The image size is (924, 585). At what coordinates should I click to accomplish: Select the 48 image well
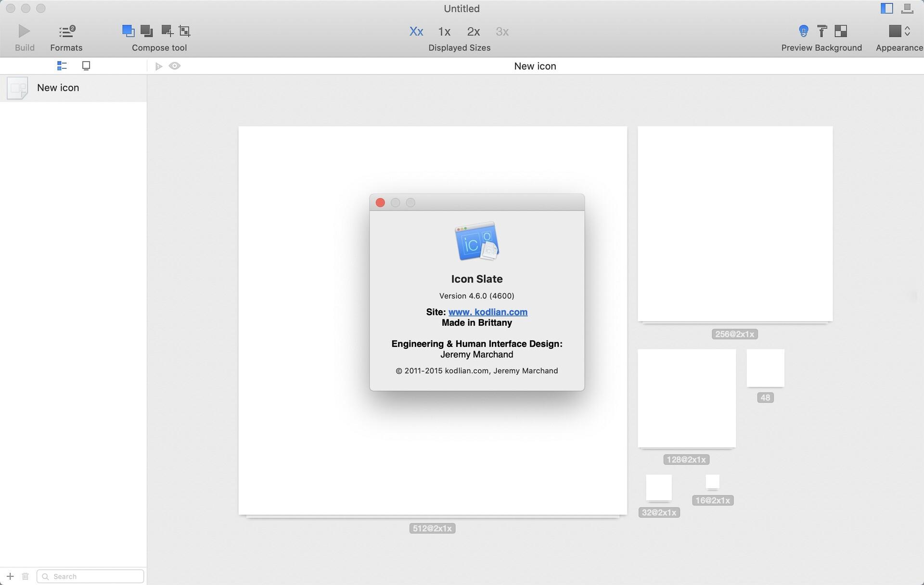(x=766, y=368)
